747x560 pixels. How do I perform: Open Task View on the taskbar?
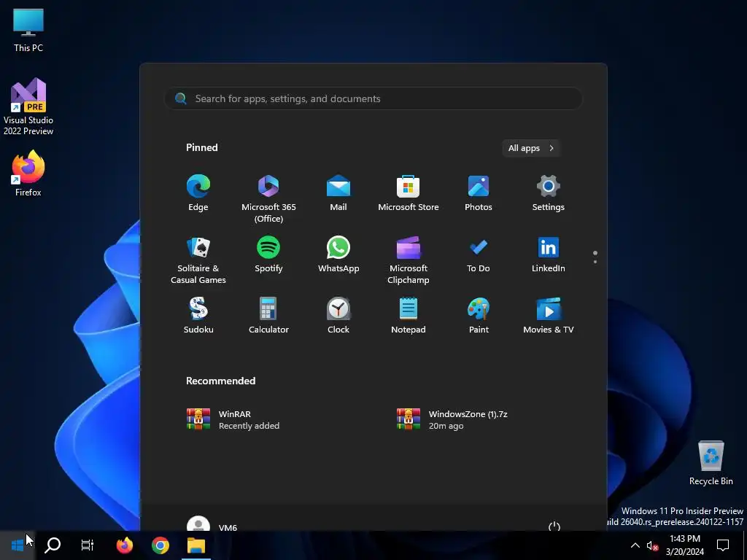coord(88,545)
